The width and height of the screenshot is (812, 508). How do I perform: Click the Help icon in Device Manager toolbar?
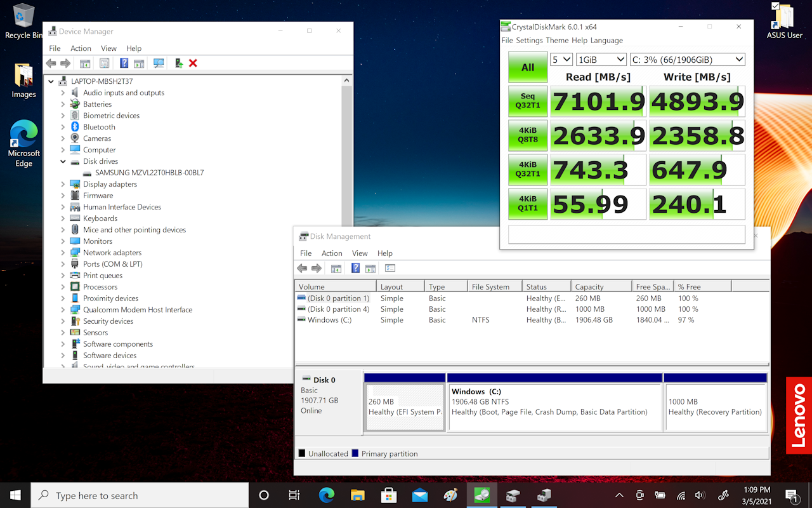coord(124,63)
